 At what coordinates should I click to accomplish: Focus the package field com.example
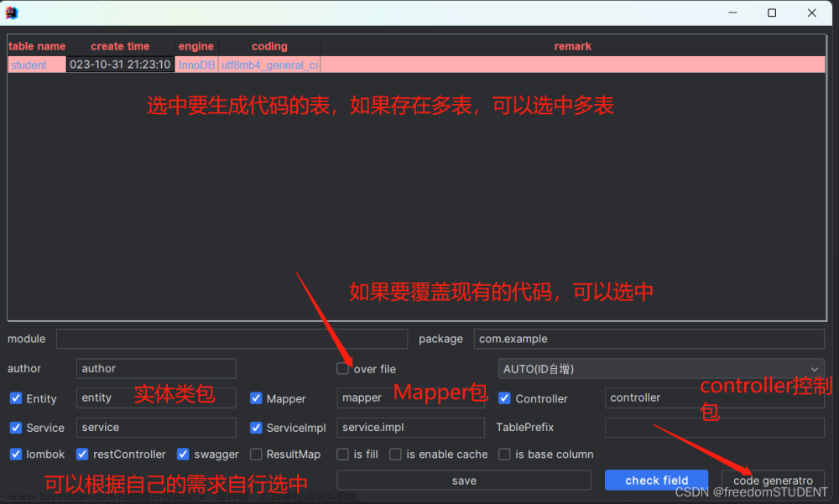[x=649, y=339]
